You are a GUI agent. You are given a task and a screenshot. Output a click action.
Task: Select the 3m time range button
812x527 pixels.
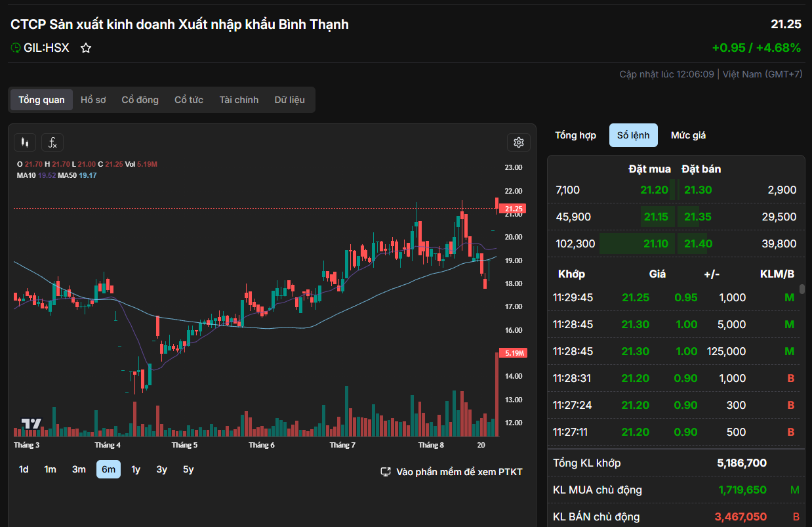79,469
